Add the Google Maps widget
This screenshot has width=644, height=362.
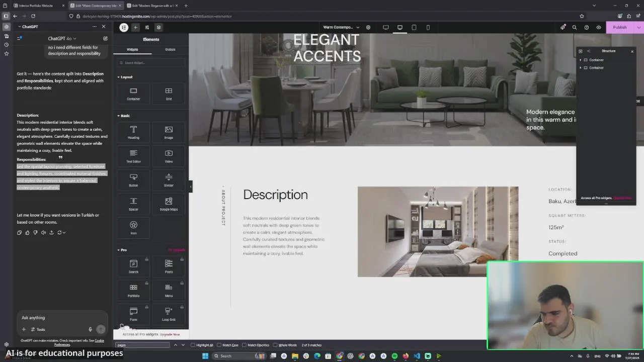tap(169, 204)
